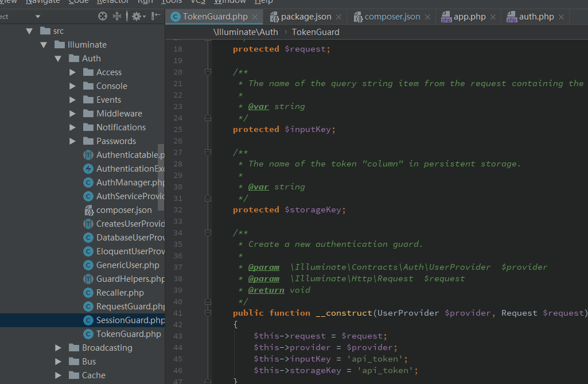
Task: Select Authenticatable trait file icon
Action: pyautogui.click(x=88, y=155)
